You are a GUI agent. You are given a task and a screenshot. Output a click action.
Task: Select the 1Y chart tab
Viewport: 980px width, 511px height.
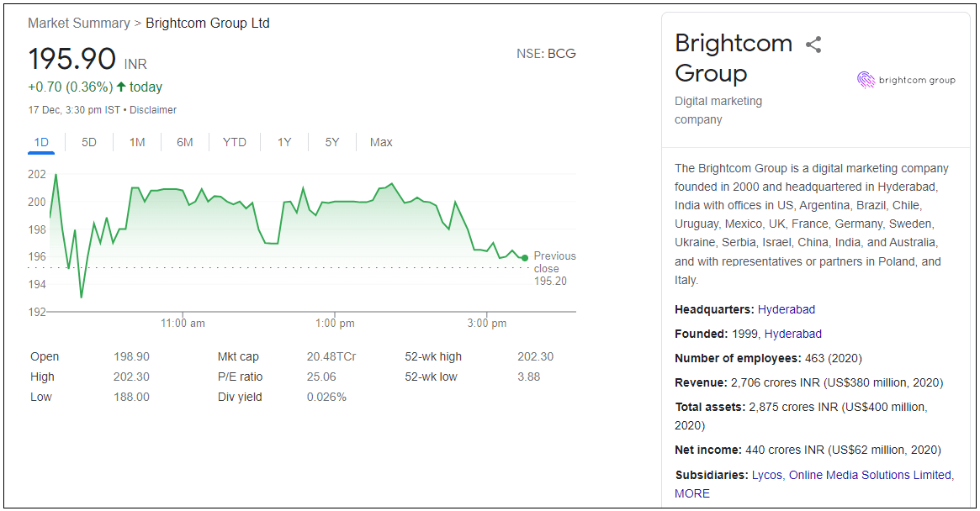pos(284,142)
